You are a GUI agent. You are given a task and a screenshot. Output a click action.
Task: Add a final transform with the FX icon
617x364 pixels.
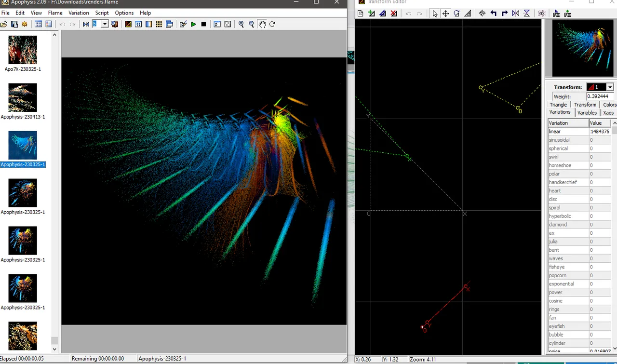tap(567, 13)
